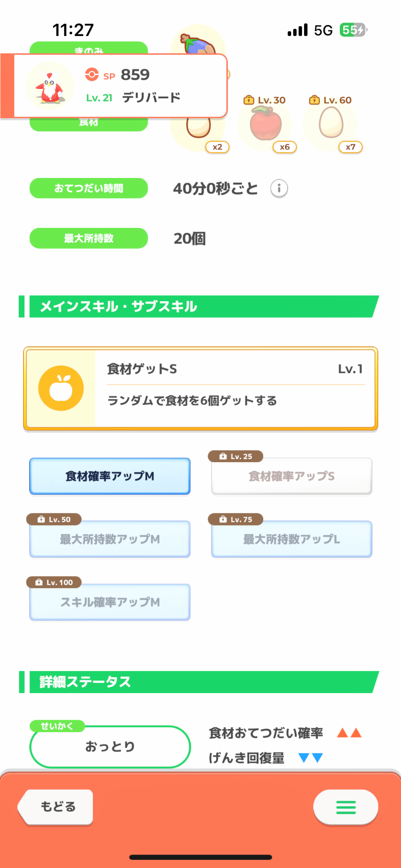Tap the おっとり nature box
The width and height of the screenshot is (401, 868).
point(110,746)
